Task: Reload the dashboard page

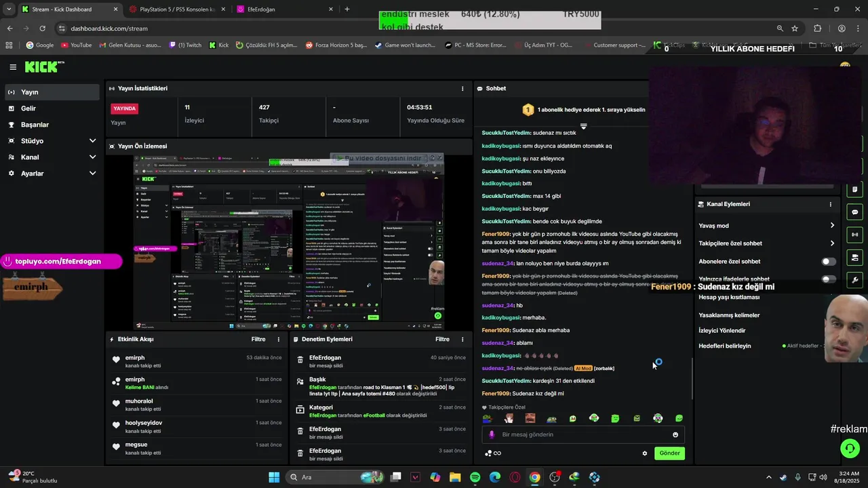Action: [x=42, y=28]
